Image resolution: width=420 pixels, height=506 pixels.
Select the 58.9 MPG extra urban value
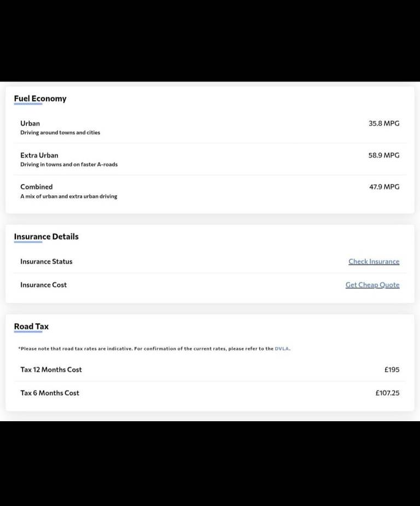pyautogui.click(x=384, y=155)
